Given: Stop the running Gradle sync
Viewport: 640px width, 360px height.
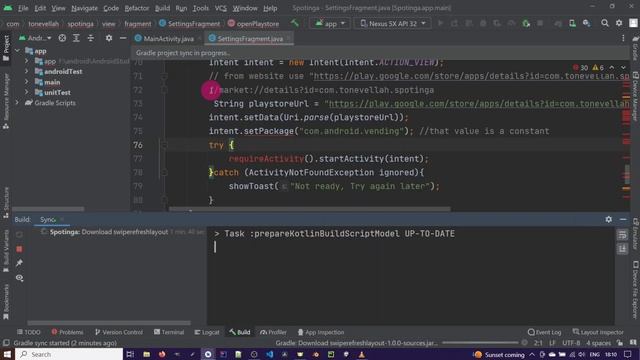Looking at the screenshot, I should [x=19, y=249].
